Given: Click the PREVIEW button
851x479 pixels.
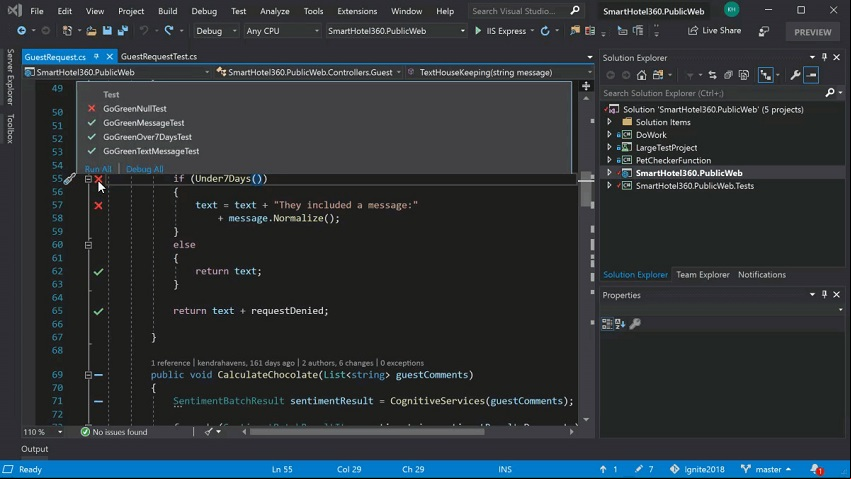Looking at the screenshot, I should [x=812, y=32].
